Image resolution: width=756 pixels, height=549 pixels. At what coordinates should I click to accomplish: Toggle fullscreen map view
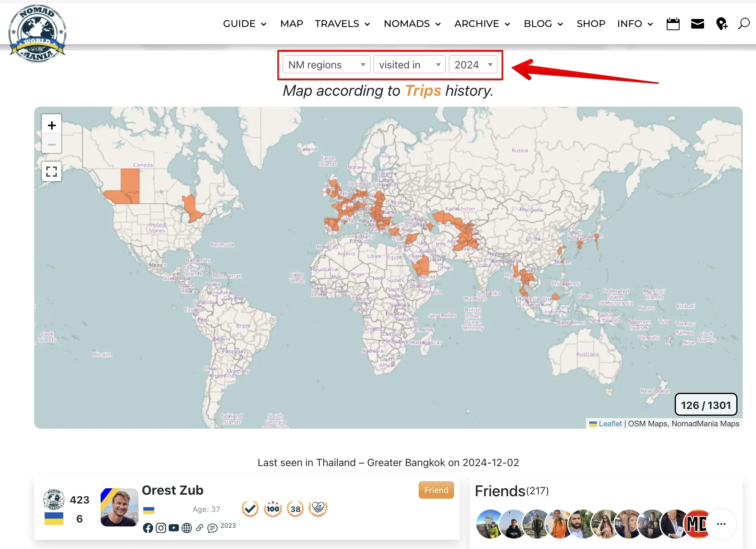(x=52, y=171)
